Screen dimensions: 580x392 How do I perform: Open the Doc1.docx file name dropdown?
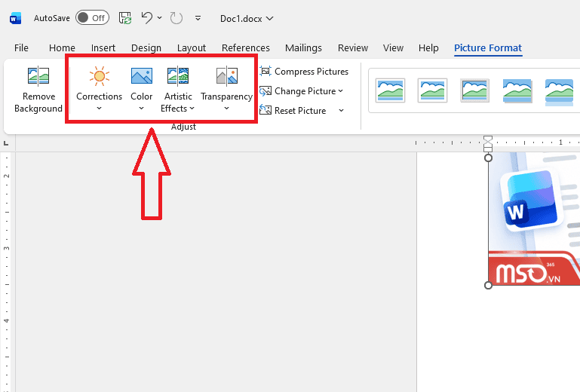coord(247,19)
